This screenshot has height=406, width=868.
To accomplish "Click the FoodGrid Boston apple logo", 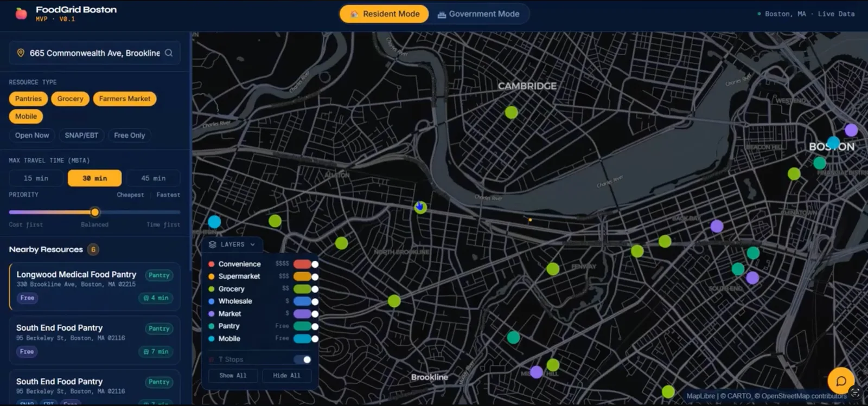I will pos(21,14).
